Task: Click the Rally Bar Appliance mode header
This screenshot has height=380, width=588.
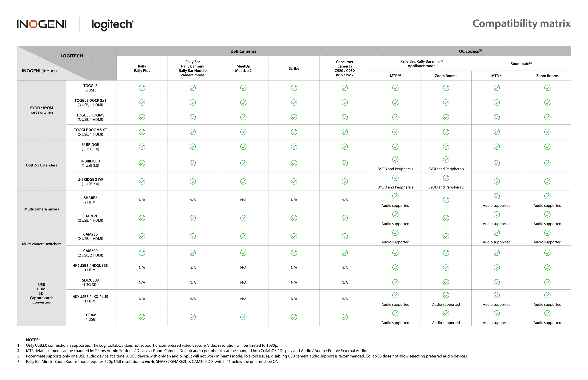Action: click(x=421, y=63)
